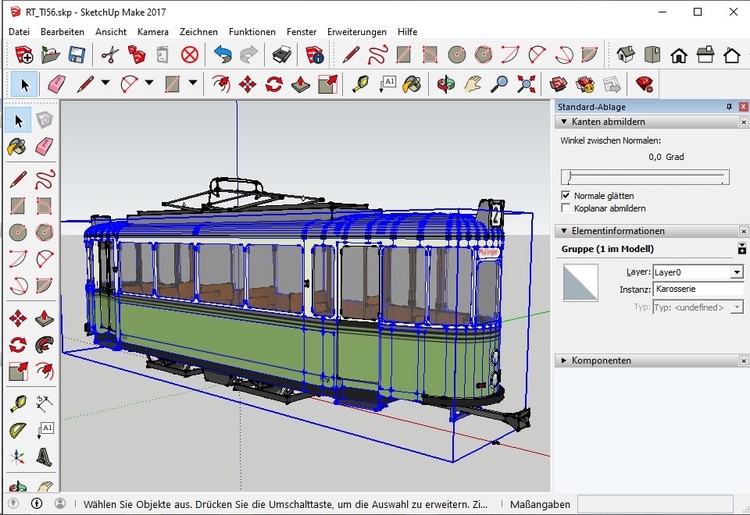The height and width of the screenshot is (515, 750).
Task: Click the Undo arrow icon
Action: point(222,55)
